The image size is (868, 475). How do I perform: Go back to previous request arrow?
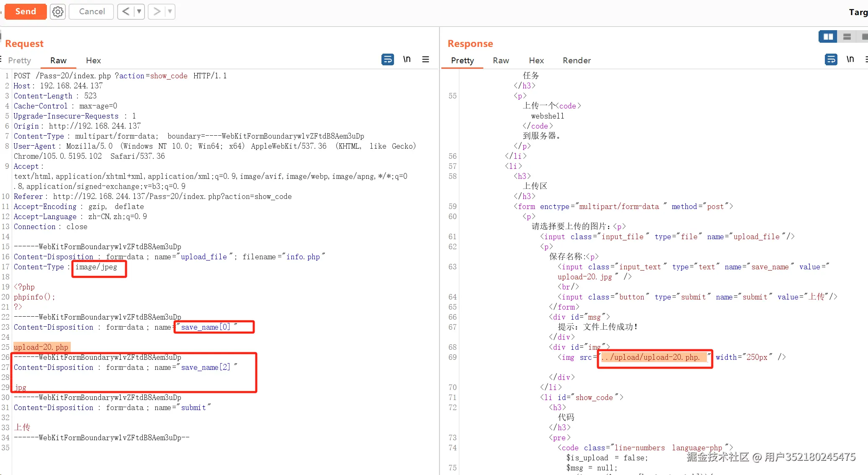(x=126, y=12)
